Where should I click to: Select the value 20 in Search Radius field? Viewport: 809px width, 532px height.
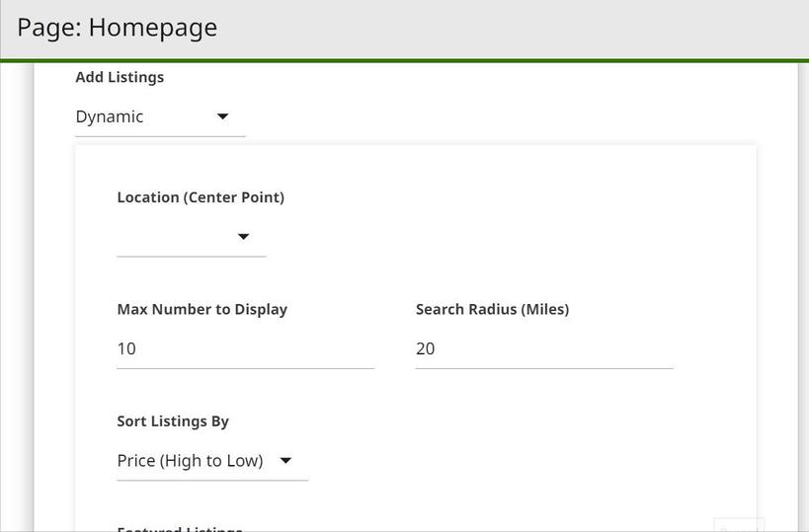tap(426, 348)
